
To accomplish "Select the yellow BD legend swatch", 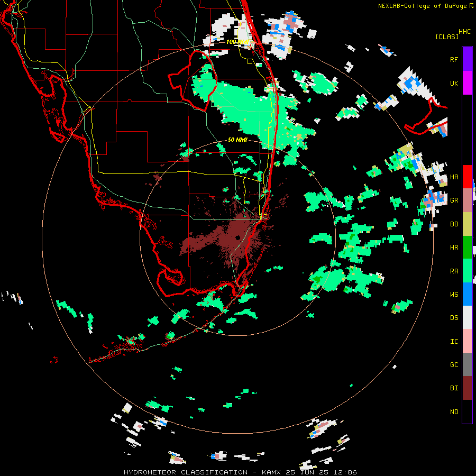I will coord(467,224).
